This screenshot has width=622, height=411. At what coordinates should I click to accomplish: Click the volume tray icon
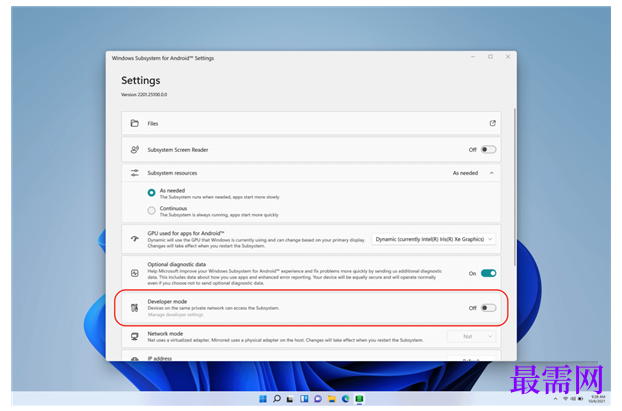click(x=573, y=399)
